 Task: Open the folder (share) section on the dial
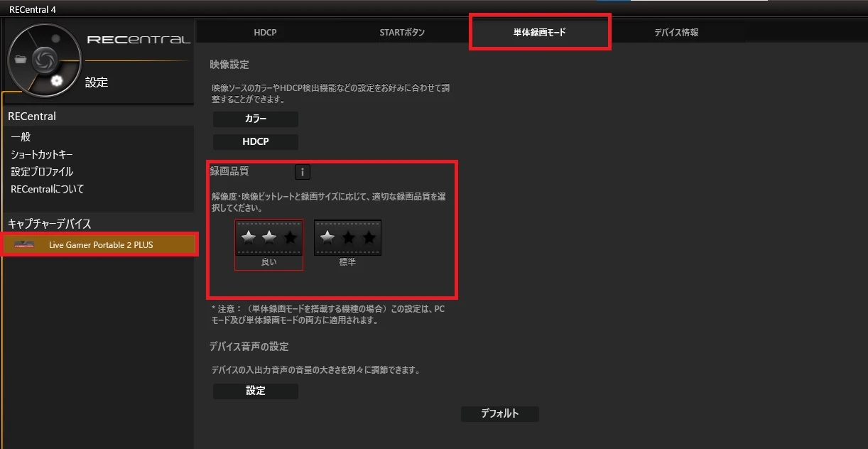[20, 60]
